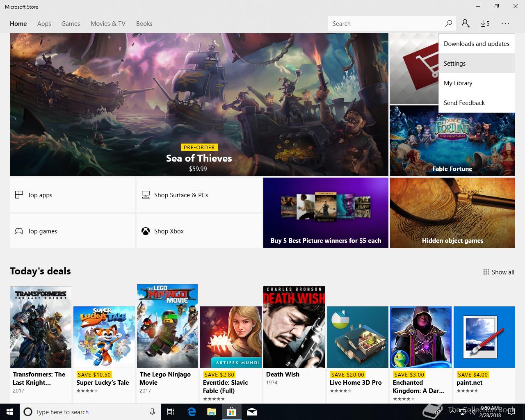Click the Show all grid icon

pos(486,272)
